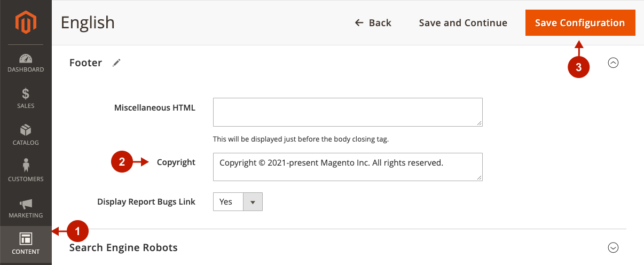Image resolution: width=644 pixels, height=265 pixels.
Task: Open the Content layout icon
Action: click(26, 238)
